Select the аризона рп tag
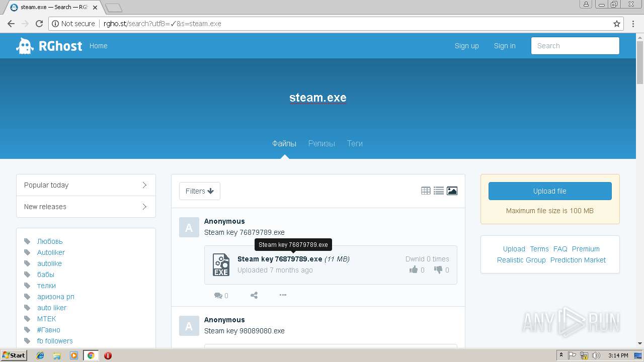 56,297
